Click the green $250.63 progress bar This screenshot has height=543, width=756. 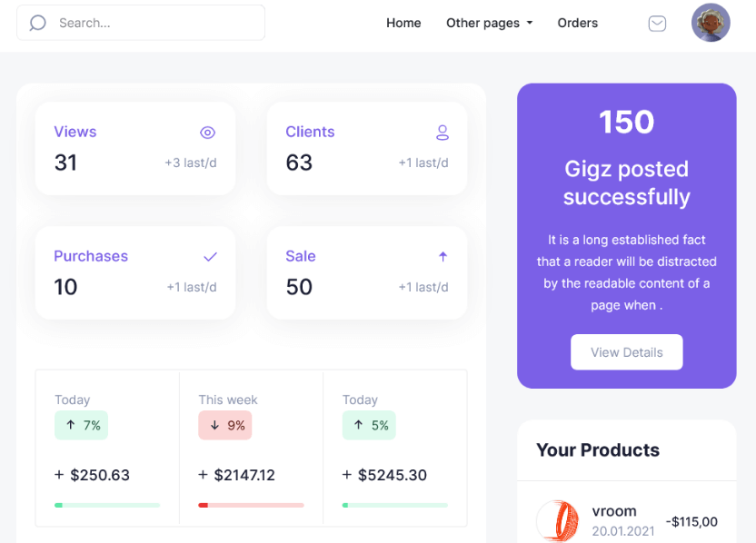tap(107, 505)
